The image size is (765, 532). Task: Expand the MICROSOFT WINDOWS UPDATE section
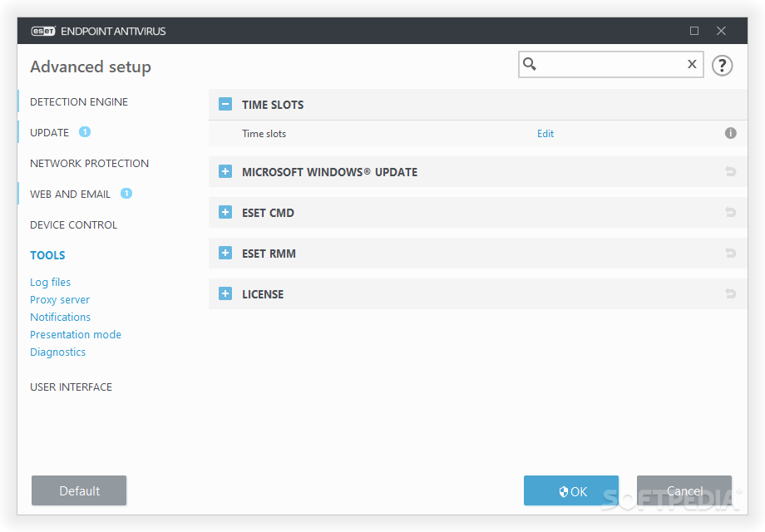[x=225, y=171]
